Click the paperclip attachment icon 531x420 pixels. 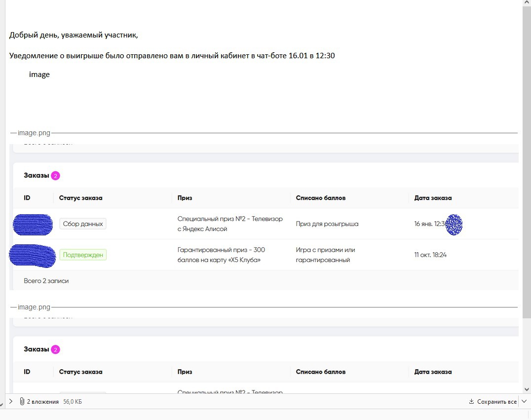22,402
